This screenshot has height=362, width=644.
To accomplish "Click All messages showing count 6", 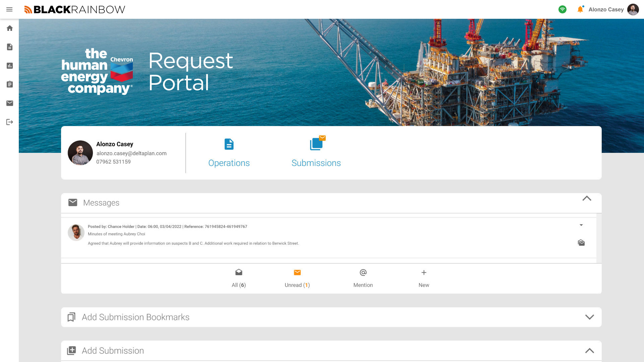I will coord(238,278).
